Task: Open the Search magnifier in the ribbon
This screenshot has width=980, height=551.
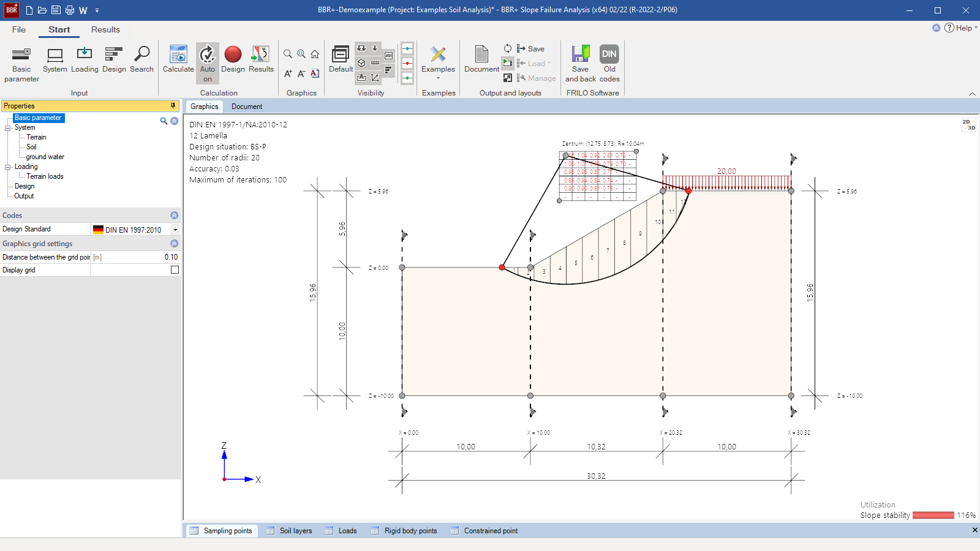Action: tap(141, 60)
